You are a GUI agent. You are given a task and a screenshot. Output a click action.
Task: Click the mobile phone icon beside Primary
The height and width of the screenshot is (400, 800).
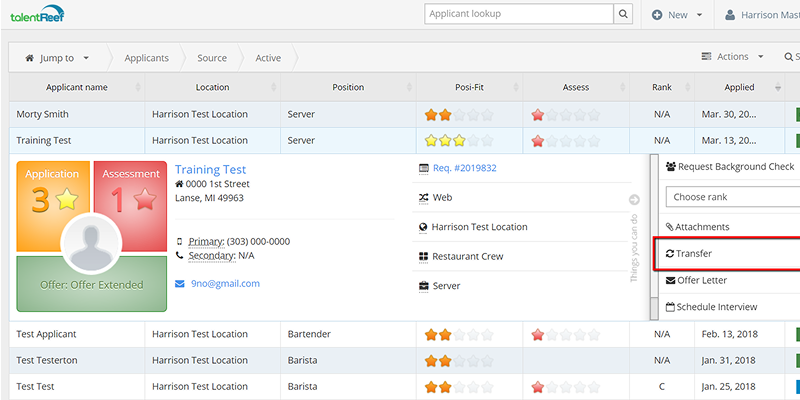click(180, 241)
